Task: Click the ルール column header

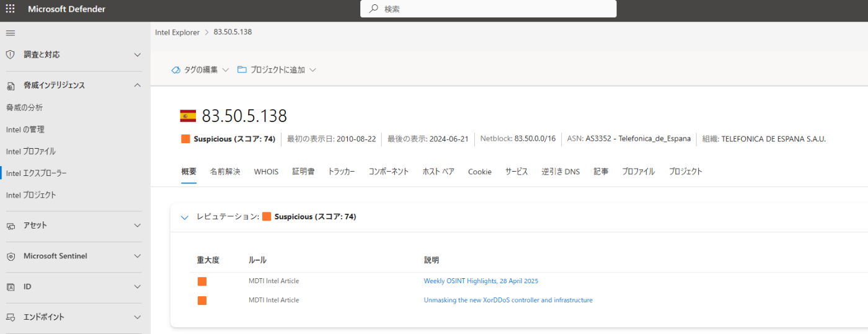Action: click(257, 260)
